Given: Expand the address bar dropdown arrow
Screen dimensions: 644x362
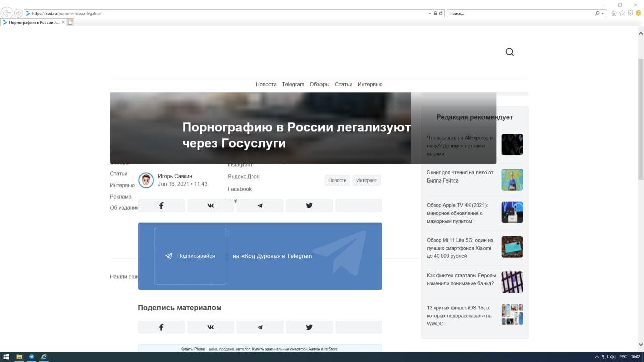Looking at the screenshot, I should [430, 13].
